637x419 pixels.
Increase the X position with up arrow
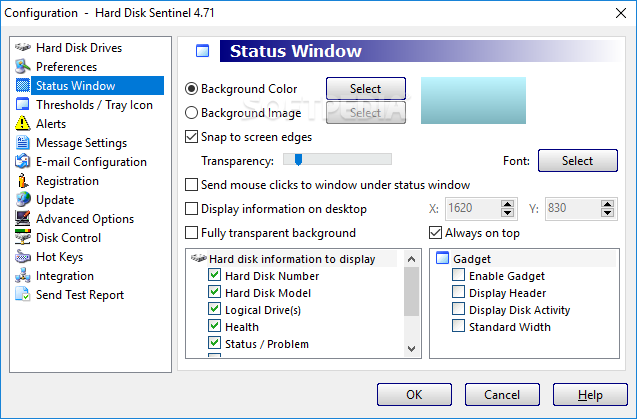[507, 204]
